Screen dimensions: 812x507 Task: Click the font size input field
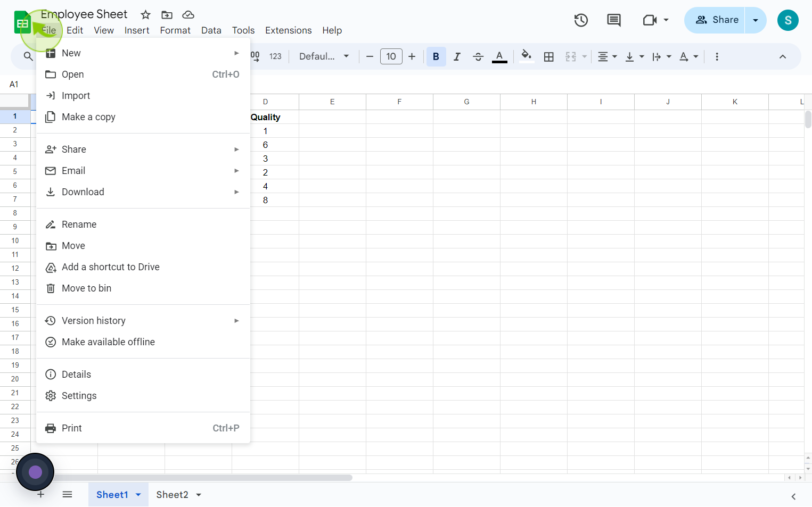(x=391, y=56)
